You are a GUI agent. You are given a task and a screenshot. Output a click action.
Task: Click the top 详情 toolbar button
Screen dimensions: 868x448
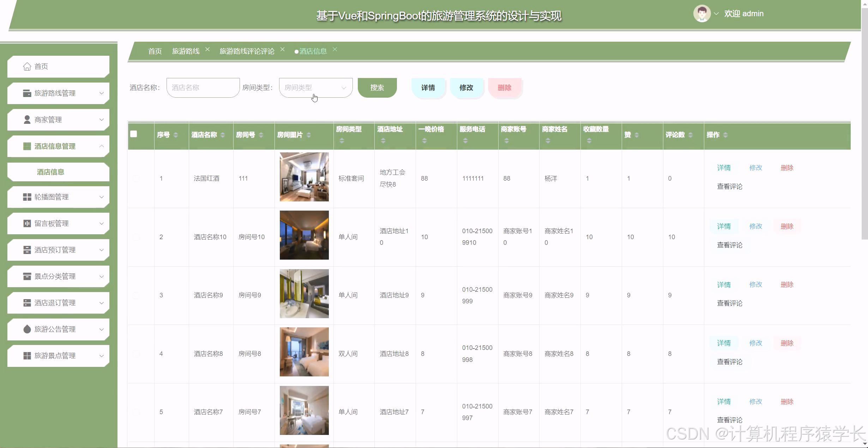coord(428,87)
